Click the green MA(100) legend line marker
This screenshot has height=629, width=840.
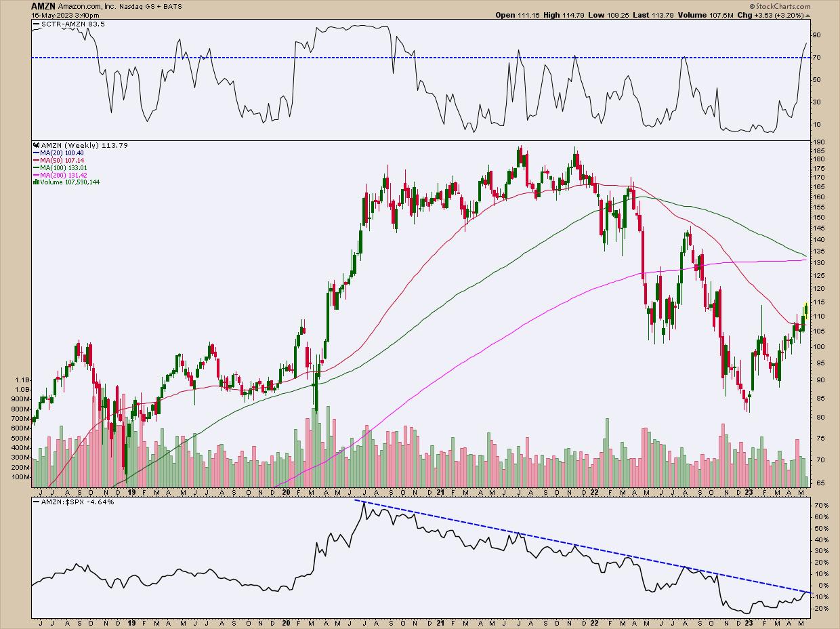pos(36,168)
